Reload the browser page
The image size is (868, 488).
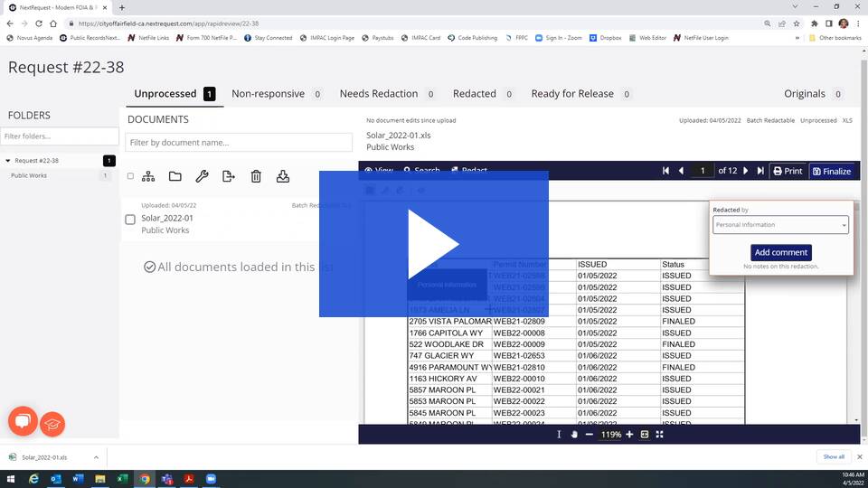coord(39,23)
